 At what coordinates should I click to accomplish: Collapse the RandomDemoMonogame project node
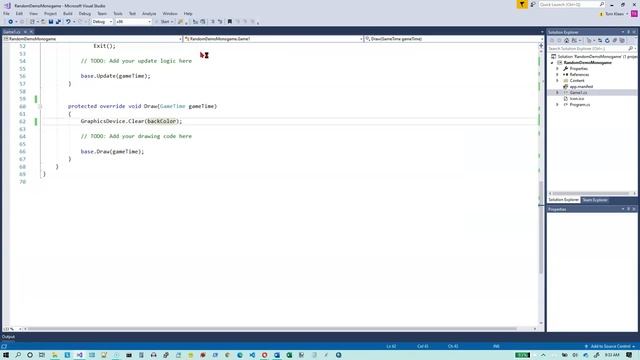click(x=552, y=63)
